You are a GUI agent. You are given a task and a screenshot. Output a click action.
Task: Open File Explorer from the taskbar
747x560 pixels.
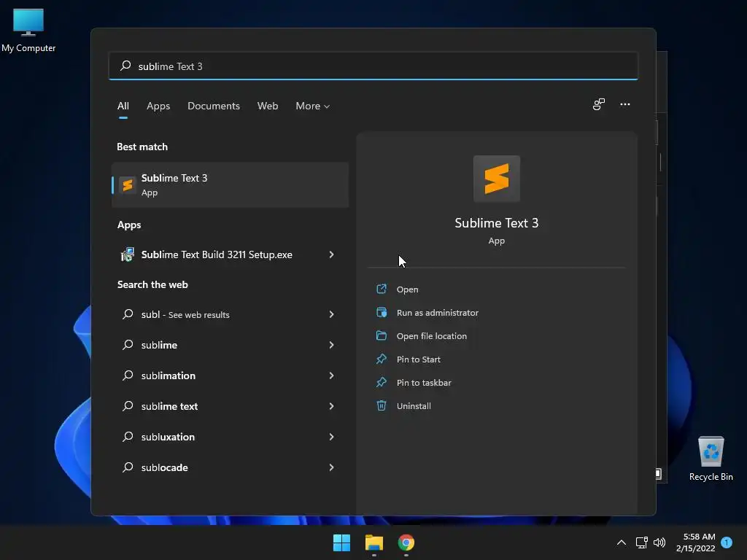pos(374,542)
